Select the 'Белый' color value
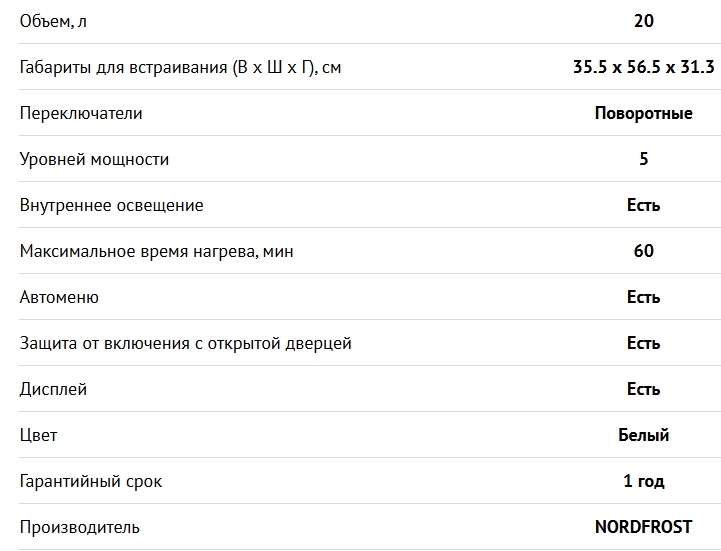721x551 pixels. coord(643,435)
